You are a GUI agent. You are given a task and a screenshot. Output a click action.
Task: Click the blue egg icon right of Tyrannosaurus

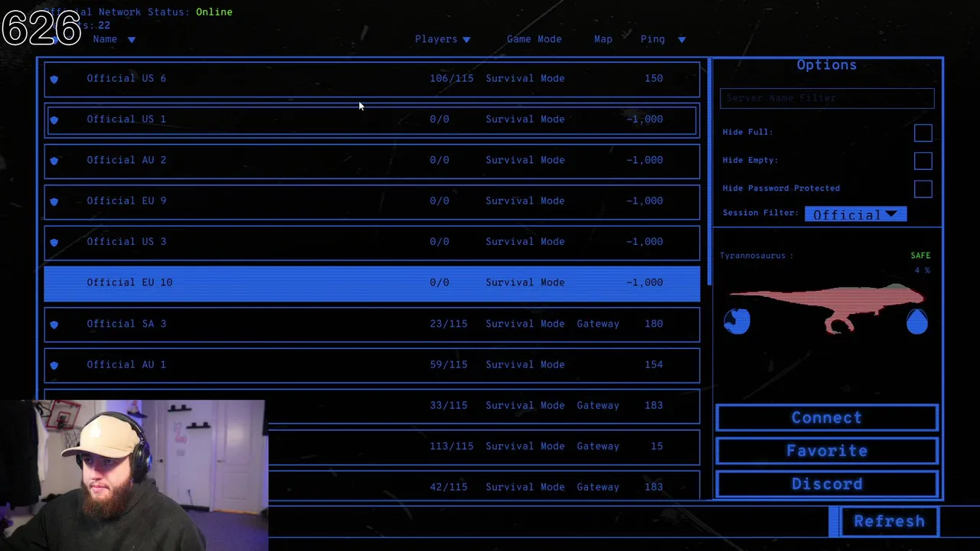point(916,321)
